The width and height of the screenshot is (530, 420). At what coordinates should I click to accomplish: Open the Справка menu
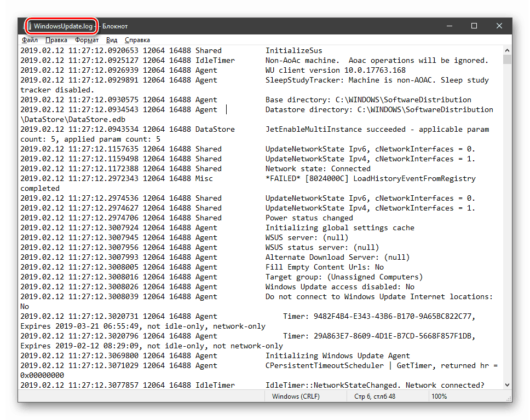click(x=137, y=40)
